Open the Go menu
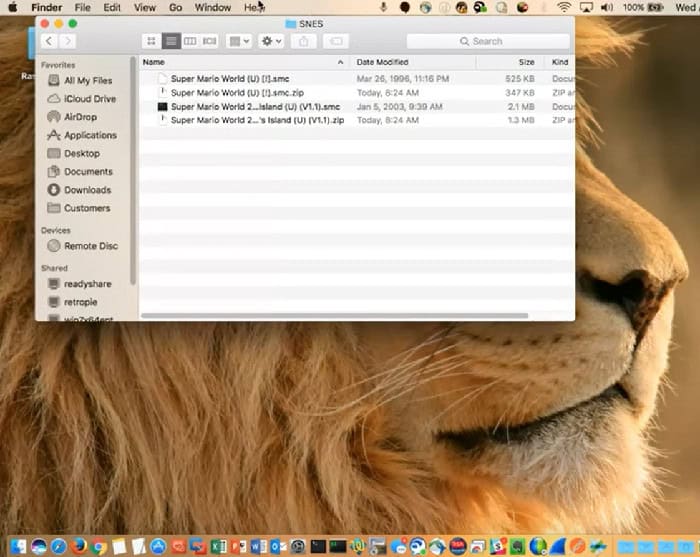The height and width of the screenshot is (557, 700). [x=175, y=7]
